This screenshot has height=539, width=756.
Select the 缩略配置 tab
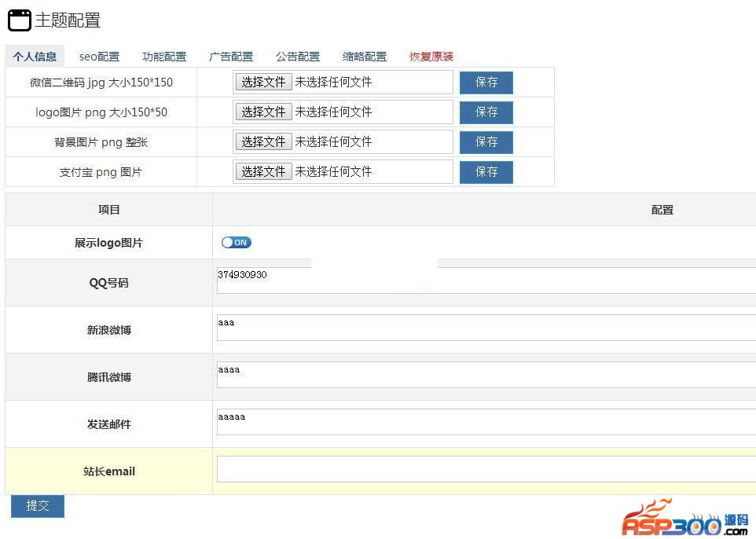pos(365,57)
